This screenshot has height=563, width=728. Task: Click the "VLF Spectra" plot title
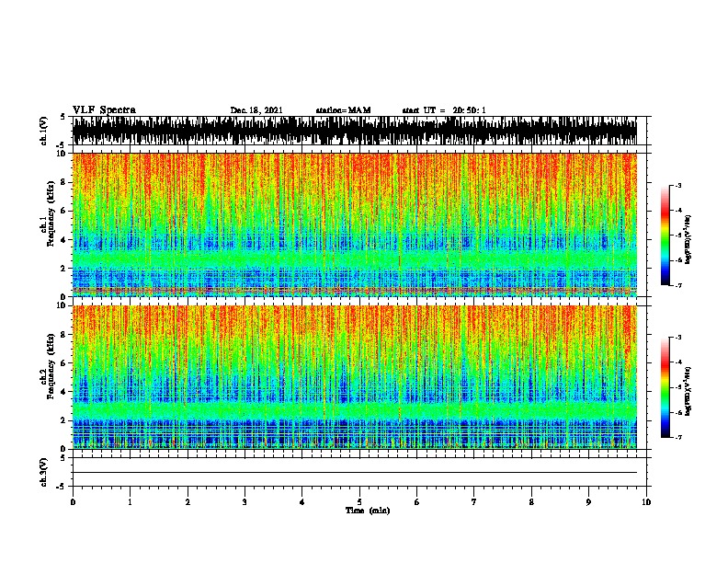click(x=104, y=110)
